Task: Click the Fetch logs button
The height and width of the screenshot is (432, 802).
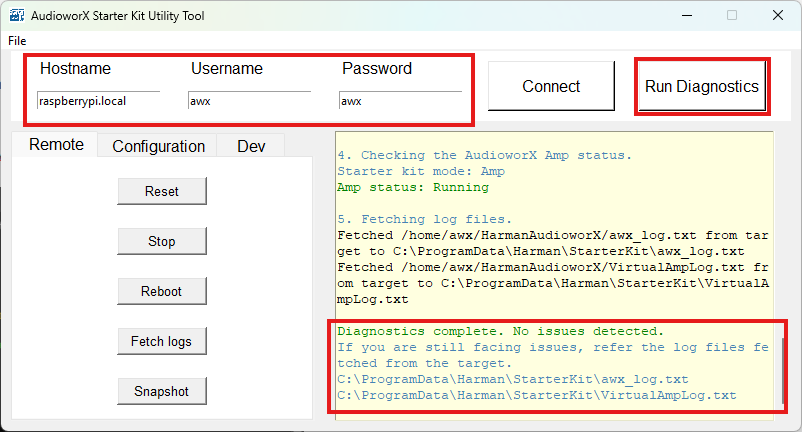Action: [x=162, y=342]
